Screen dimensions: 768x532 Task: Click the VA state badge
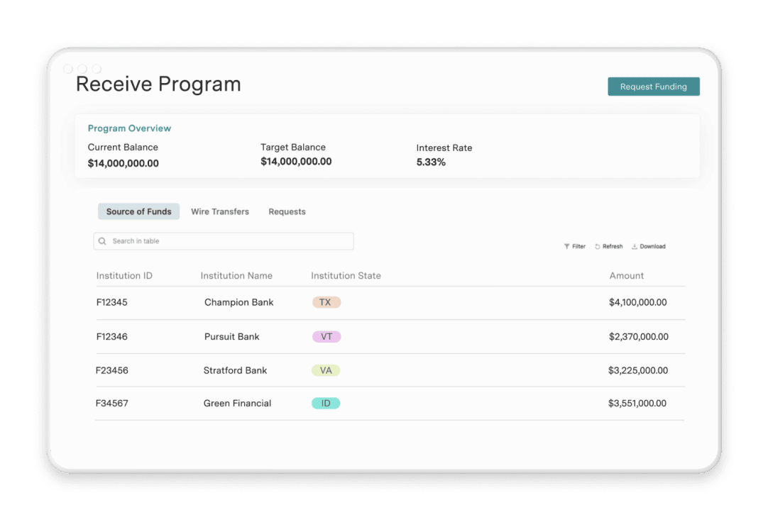pos(326,370)
